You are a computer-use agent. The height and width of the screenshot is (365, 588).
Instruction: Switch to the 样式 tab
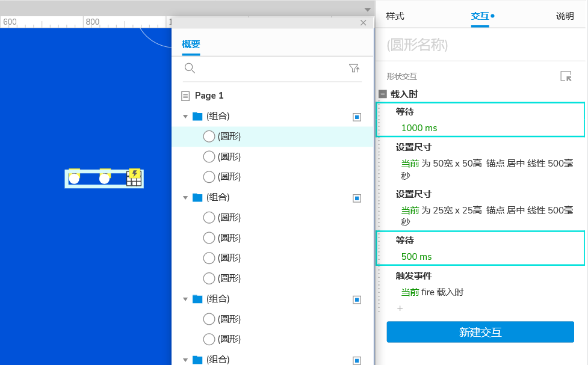click(x=395, y=16)
